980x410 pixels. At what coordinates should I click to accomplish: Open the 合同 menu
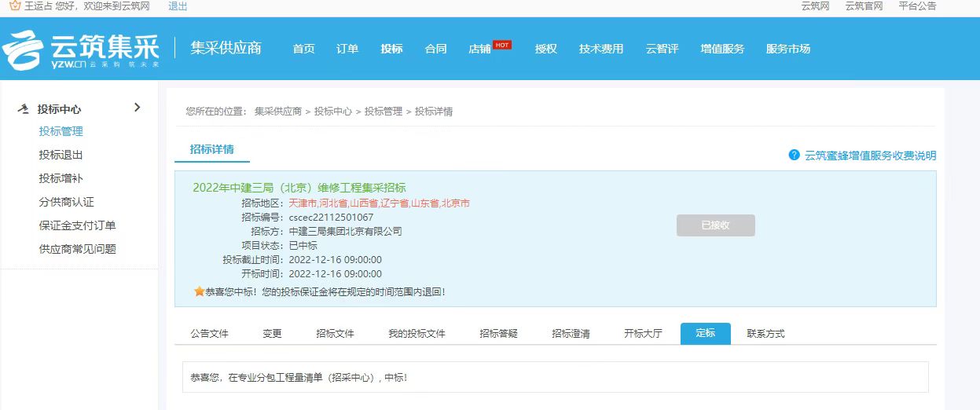click(x=435, y=49)
